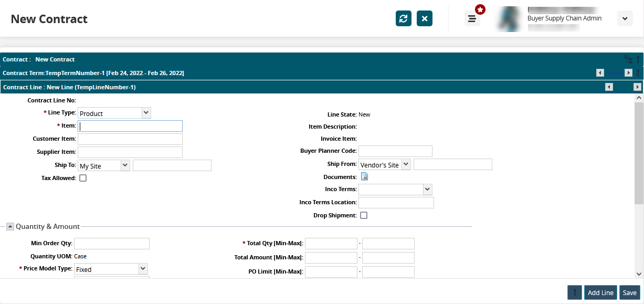Collapse the Quantity & Amount section
Viewport: 644px width, 304px height.
(10, 227)
